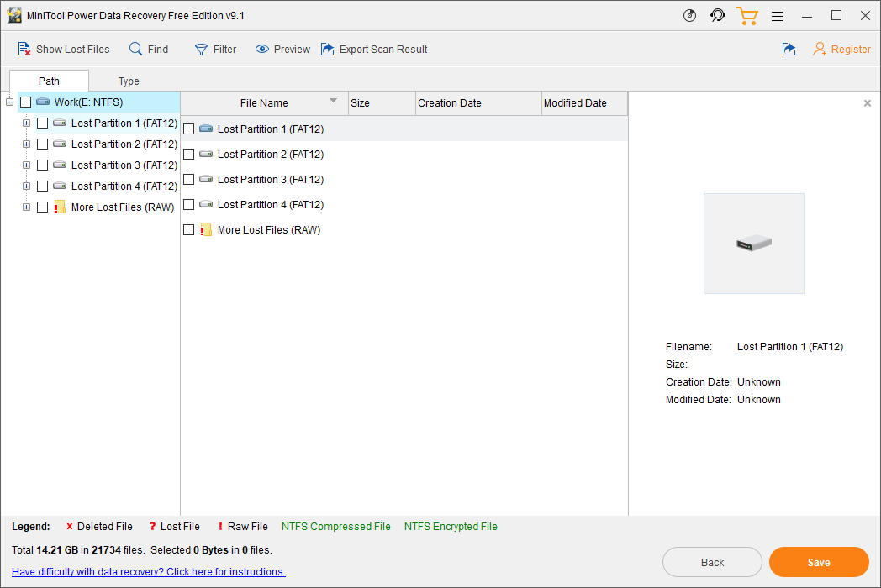This screenshot has height=588, width=881.
Task: Click the 'Raw File' legend text
Action: (x=248, y=526)
